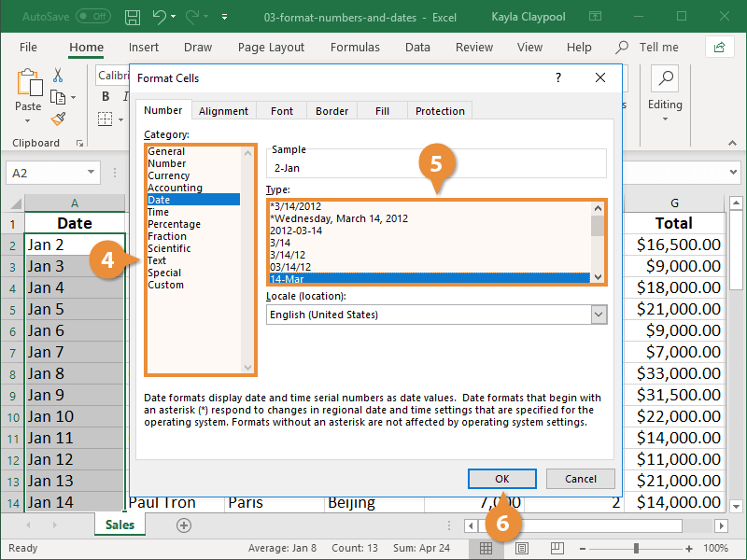Click the Paste clipboard icon
The width and height of the screenshot is (747, 560).
pyautogui.click(x=28, y=83)
